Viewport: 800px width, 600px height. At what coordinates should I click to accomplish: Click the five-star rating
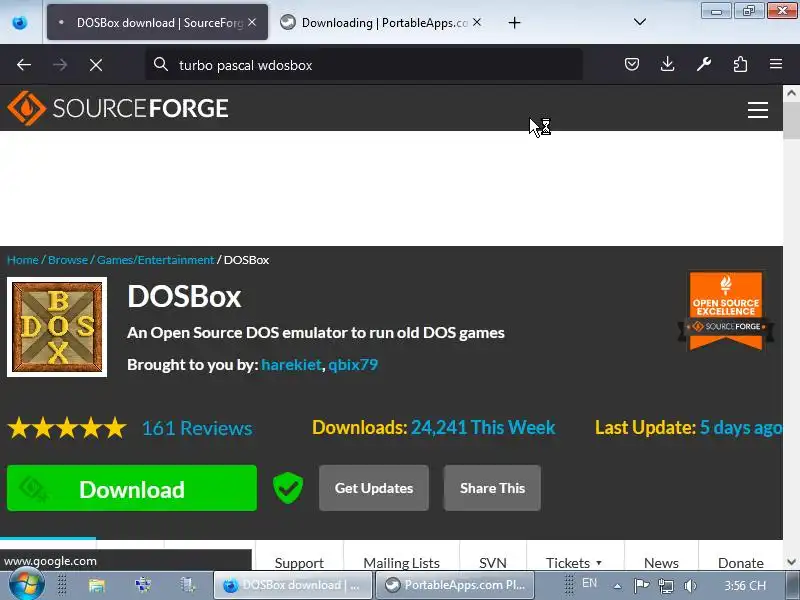coord(67,428)
